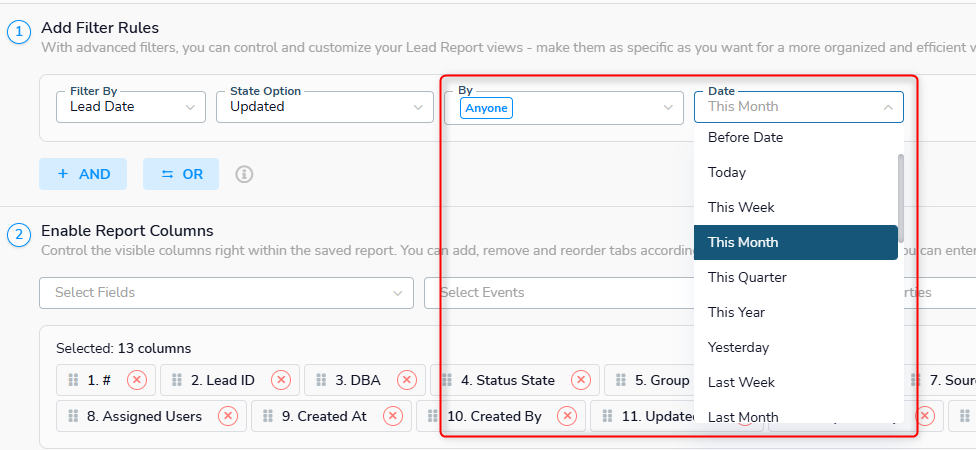Grab the drag handle of '8. Assigned Users' chip
Screen dimensions: 976x450
[x=73, y=416]
